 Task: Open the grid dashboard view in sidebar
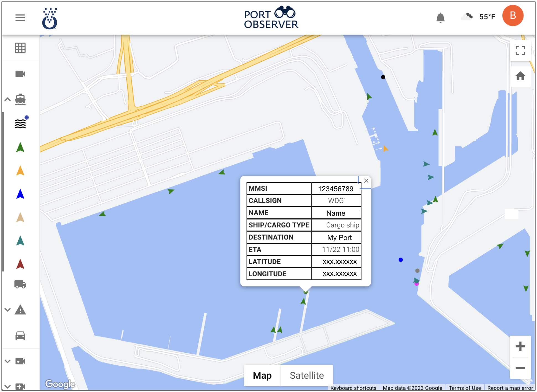[x=20, y=48]
